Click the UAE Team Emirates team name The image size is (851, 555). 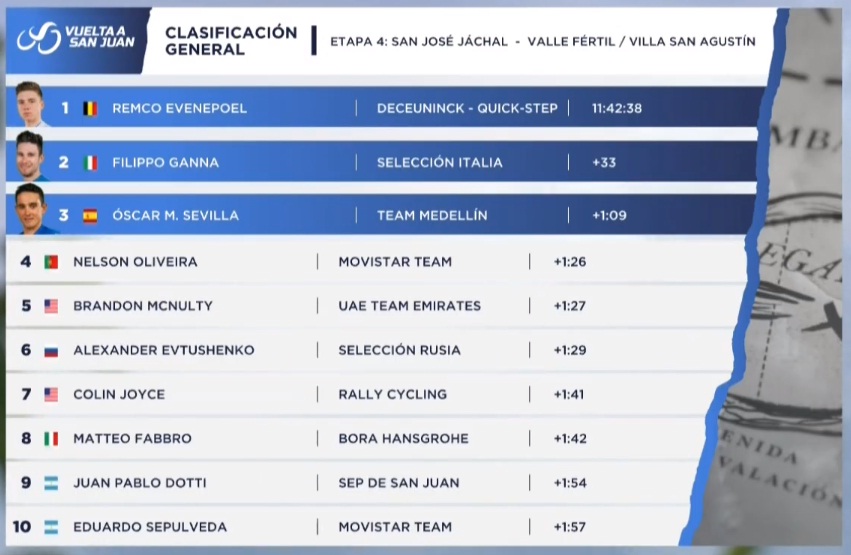click(x=409, y=306)
